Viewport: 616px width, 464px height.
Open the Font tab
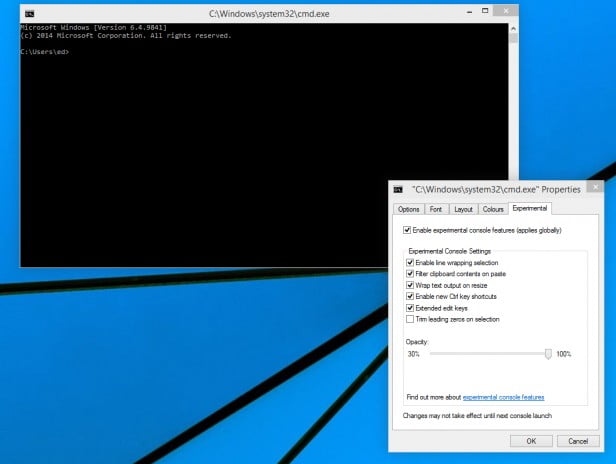436,209
